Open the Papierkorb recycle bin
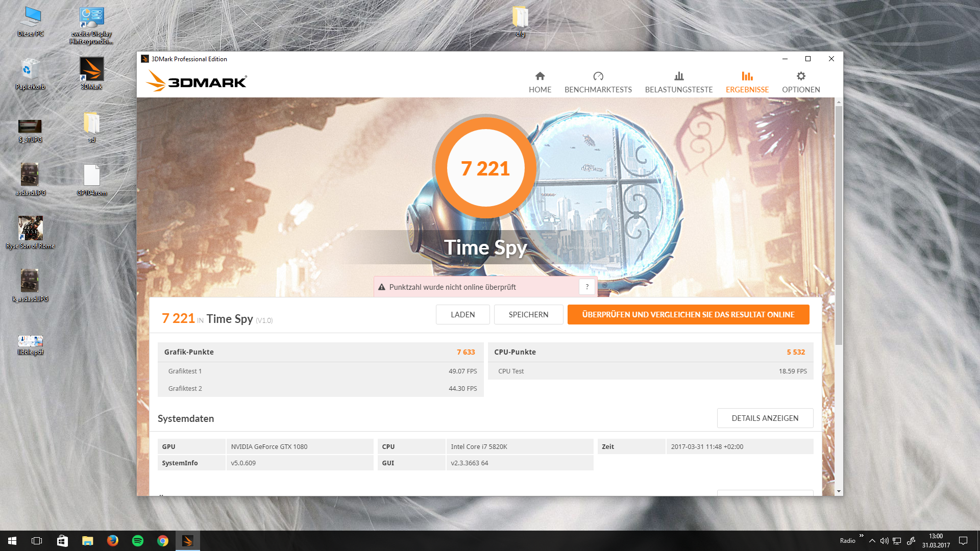 [30, 70]
